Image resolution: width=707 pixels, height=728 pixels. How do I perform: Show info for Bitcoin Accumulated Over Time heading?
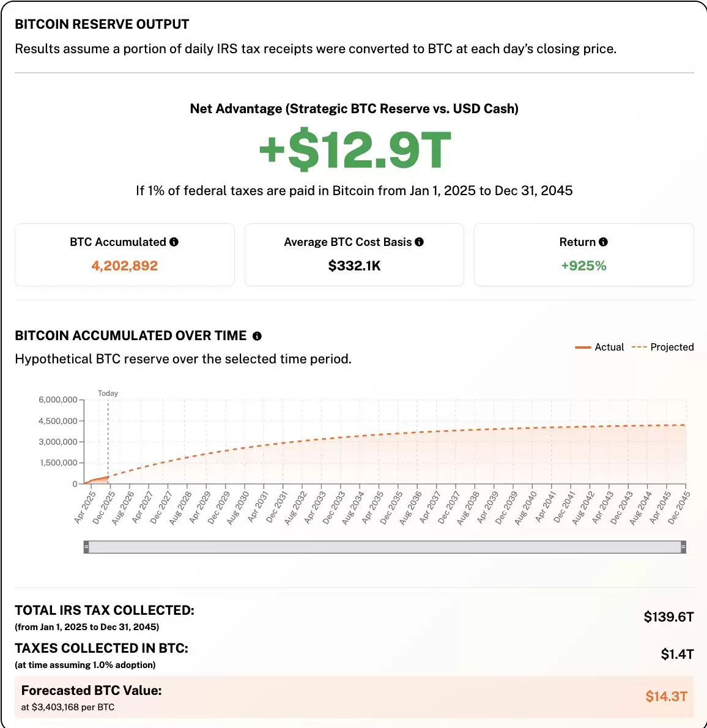(257, 336)
